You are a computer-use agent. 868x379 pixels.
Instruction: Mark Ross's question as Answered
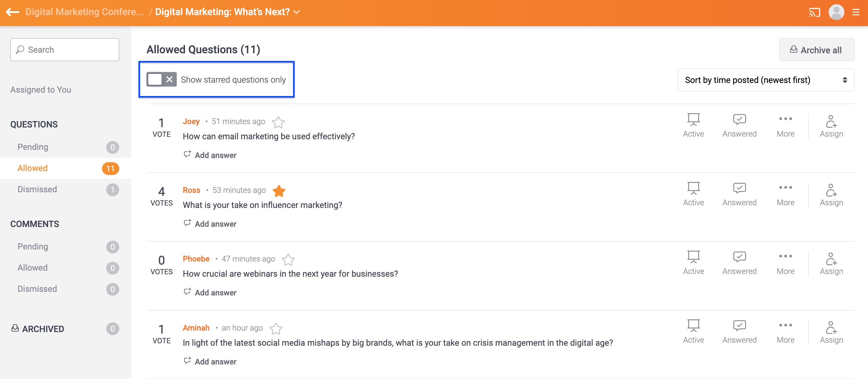[739, 194]
